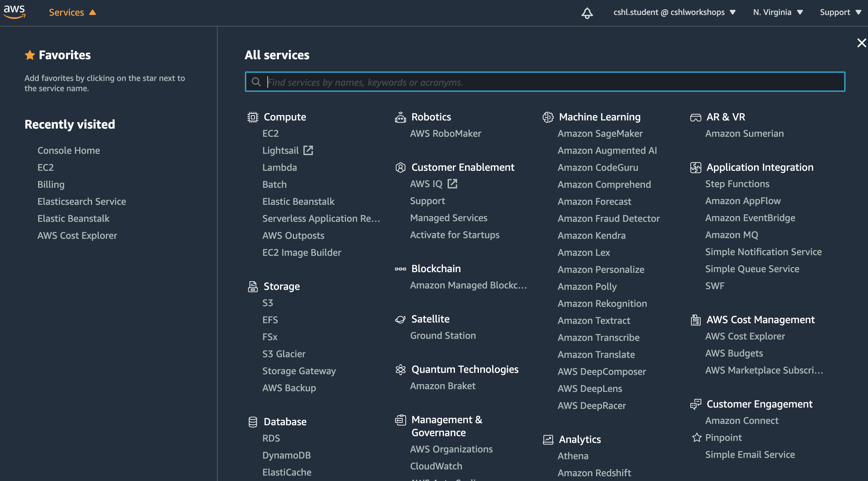Open AWS EC2 from recently visited
The image size is (868, 481).
46,166
